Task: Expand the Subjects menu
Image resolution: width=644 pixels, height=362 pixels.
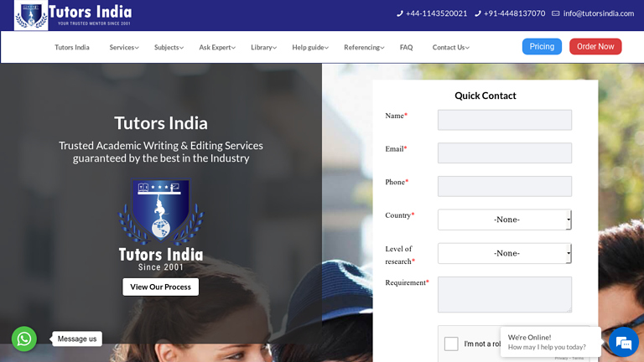Action: (x=169, y=47)
